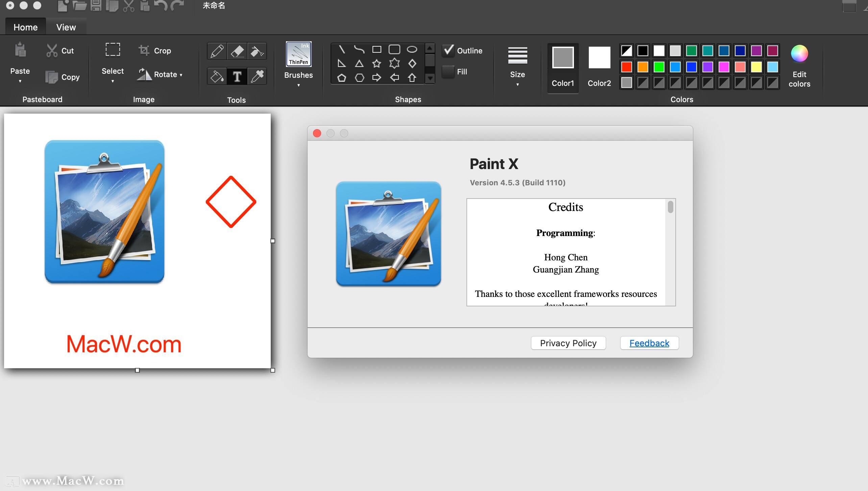Activate the Text tool
The width and height of the screenshot is (868, 491).
pyautogui.click(x=237, y=76)
